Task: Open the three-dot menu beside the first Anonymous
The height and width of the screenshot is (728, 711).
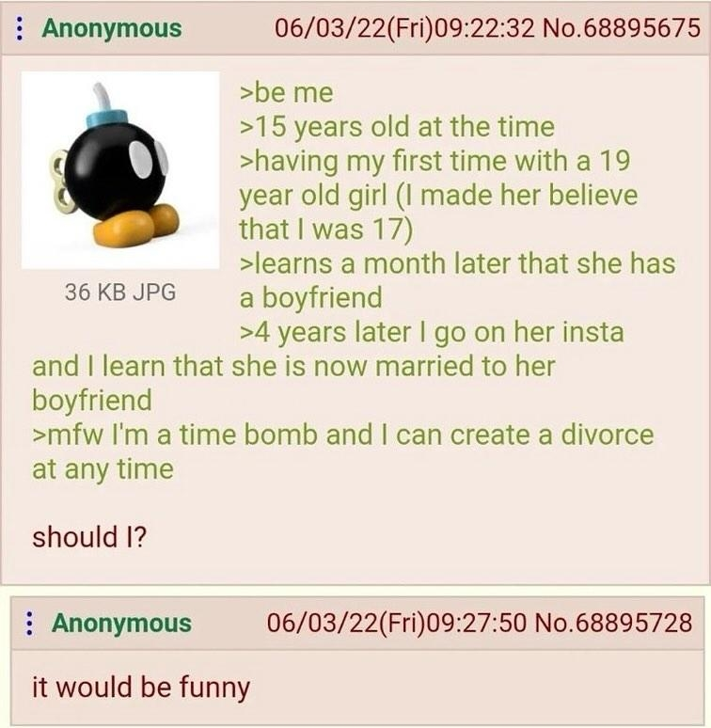Action: click(19, 29)
